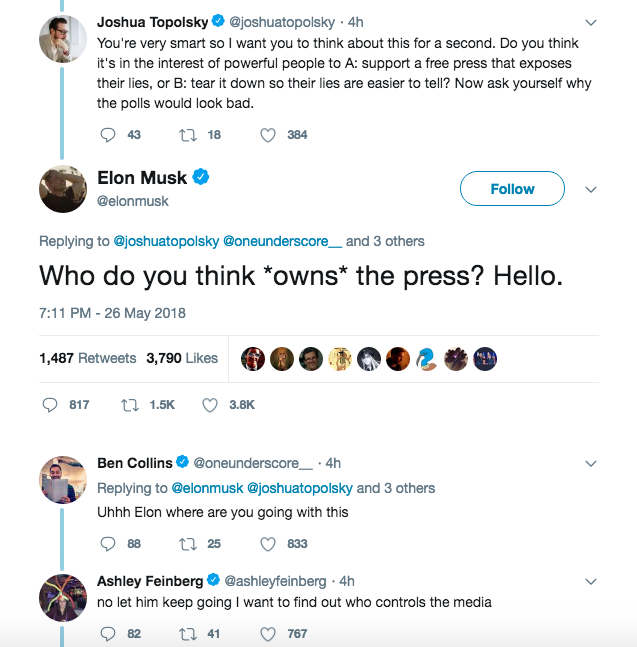Expand the chevron menu beside Follow button
Image resolution: width=637 pixels, height=647 pixels.
pyautogui.click(x=591, y=189)
